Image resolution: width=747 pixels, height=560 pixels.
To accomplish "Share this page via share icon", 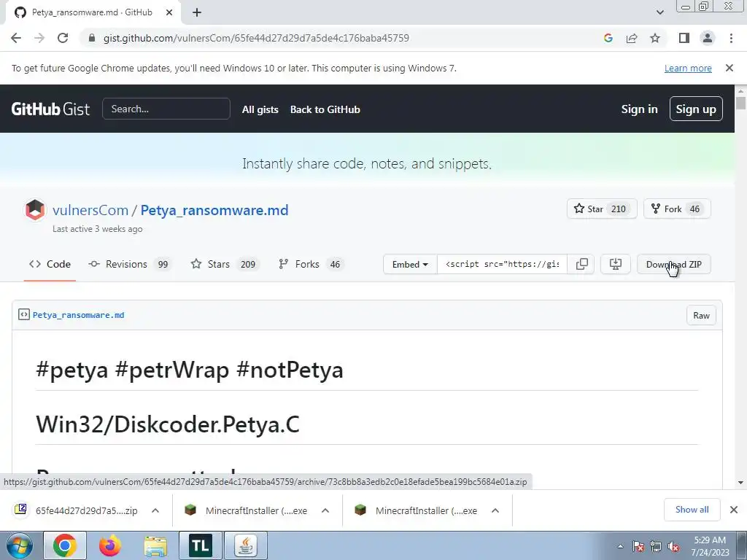I will pyautogui.click(x=632, y=38).
